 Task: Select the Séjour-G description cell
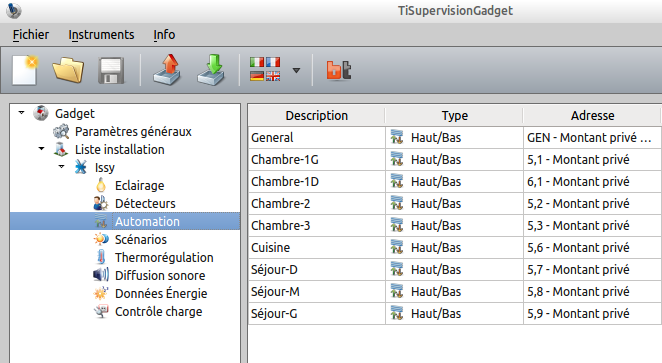(x=317, y=314)
